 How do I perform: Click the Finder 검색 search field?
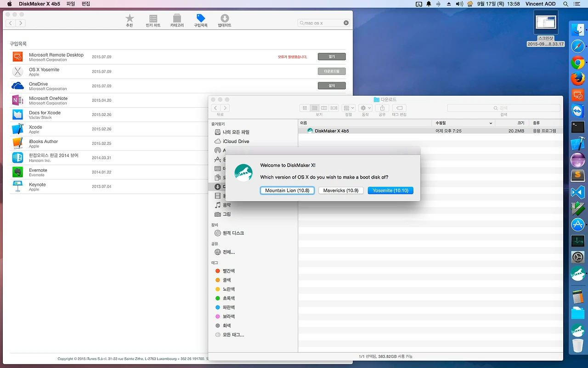(503, 108)
